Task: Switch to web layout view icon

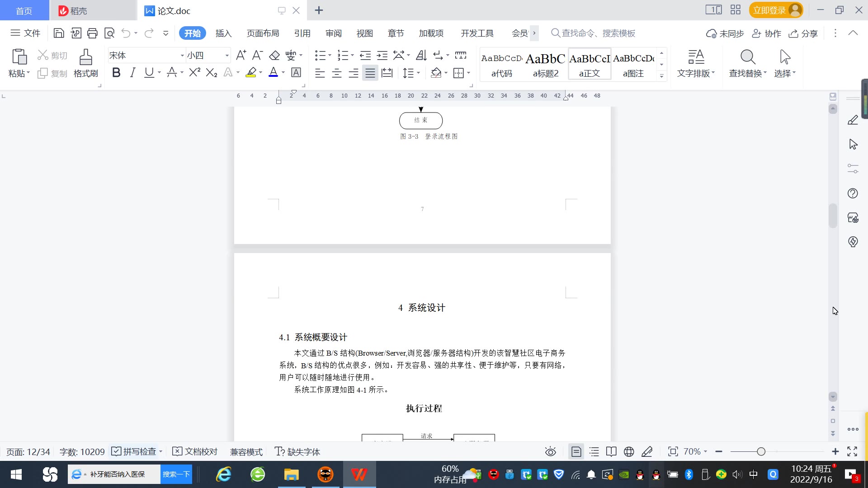Action: [629, 451]
